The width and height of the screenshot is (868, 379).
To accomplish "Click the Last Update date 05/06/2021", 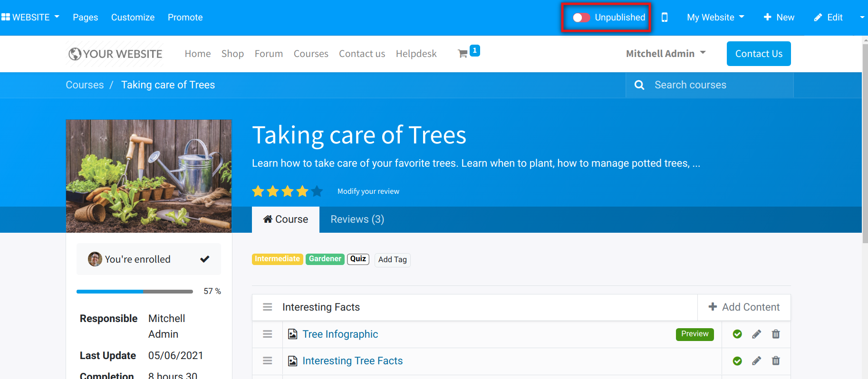I will [176, 356].
